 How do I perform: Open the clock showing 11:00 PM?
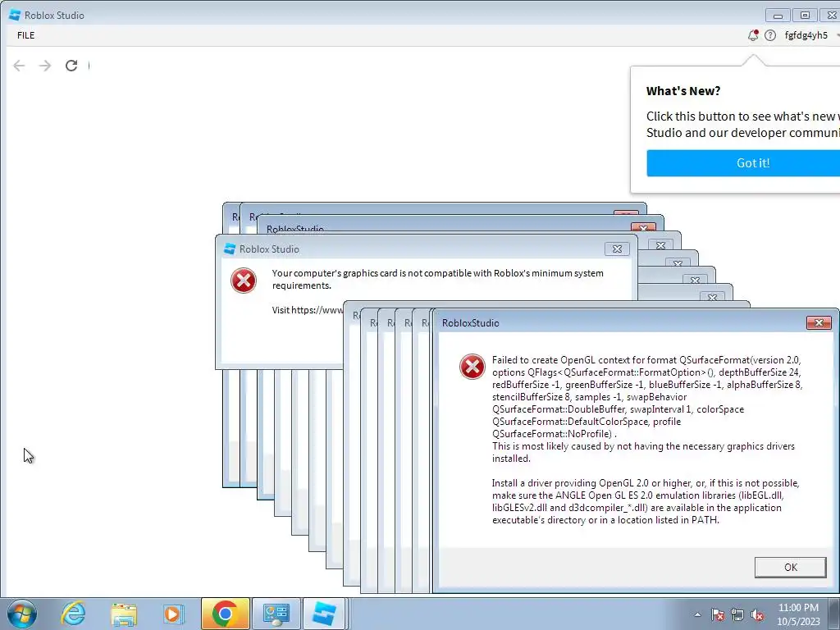[798, 614]
